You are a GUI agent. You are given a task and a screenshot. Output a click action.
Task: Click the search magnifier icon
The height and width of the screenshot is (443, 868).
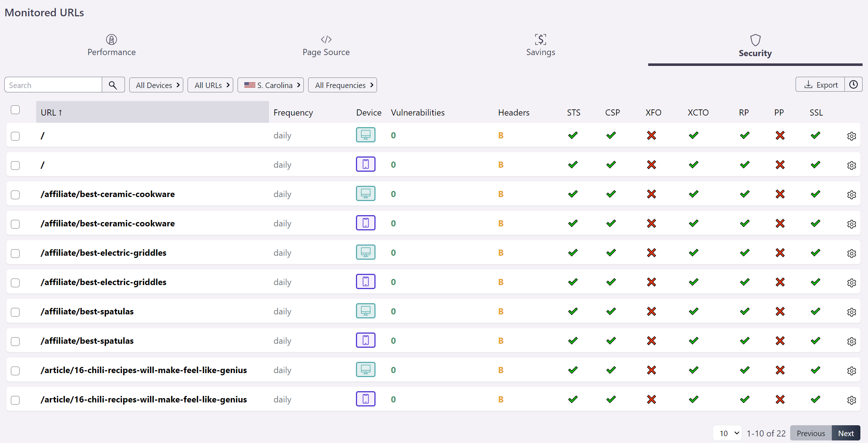(113, 85)
